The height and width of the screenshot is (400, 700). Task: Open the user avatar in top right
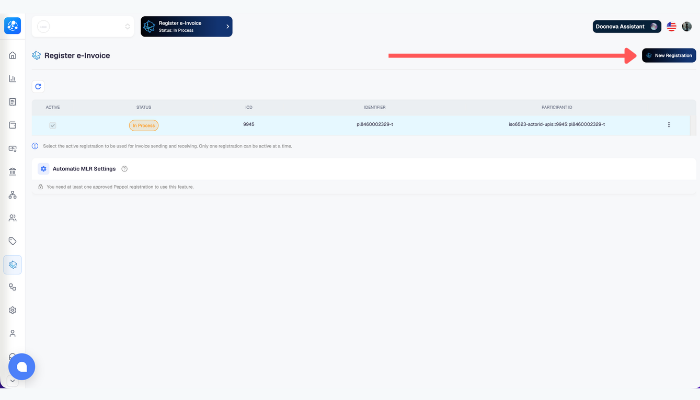click(x=687, y=26)
